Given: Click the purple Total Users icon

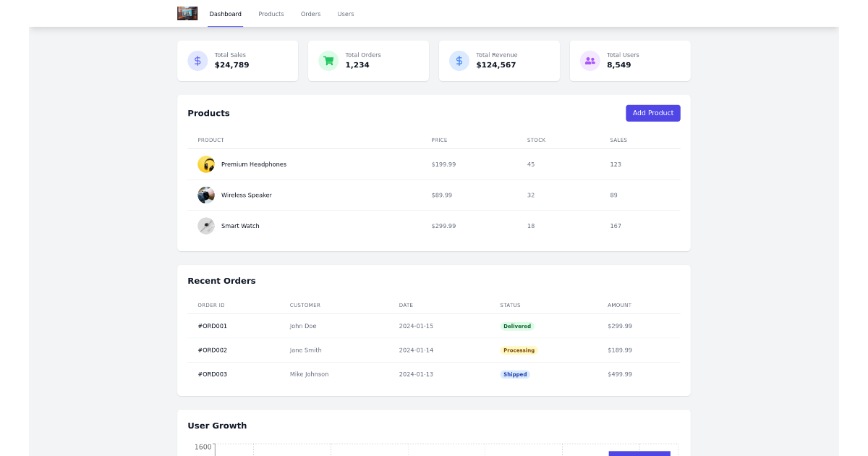Looking at the screenshot, I should click(590, 61).
